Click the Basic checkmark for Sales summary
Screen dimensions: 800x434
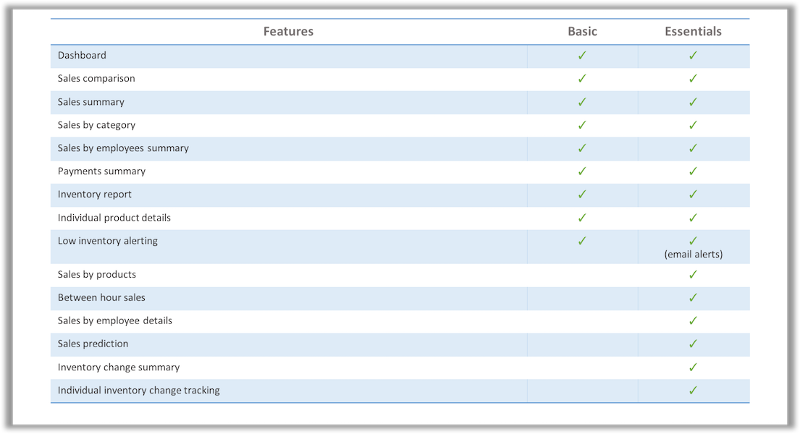(582, 102)
